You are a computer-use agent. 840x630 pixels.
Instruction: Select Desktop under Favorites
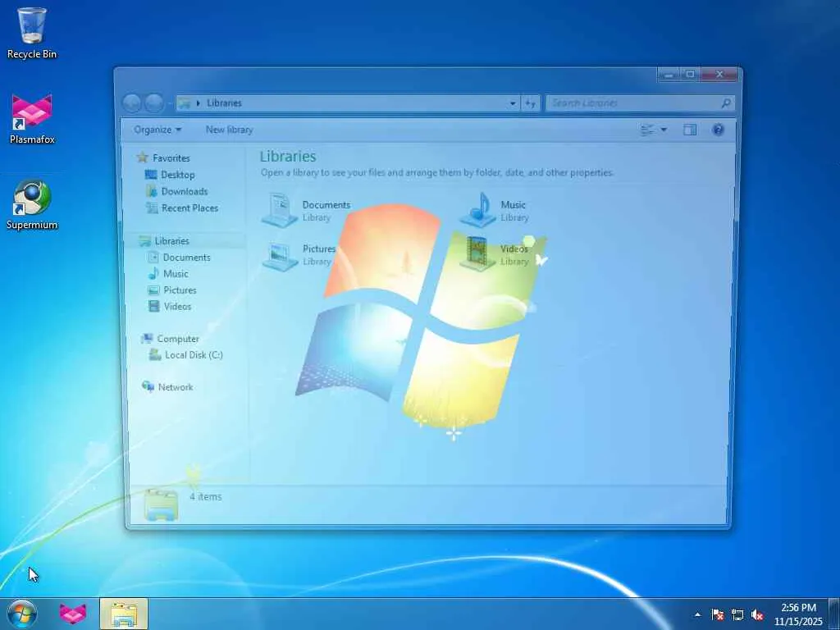170,175
